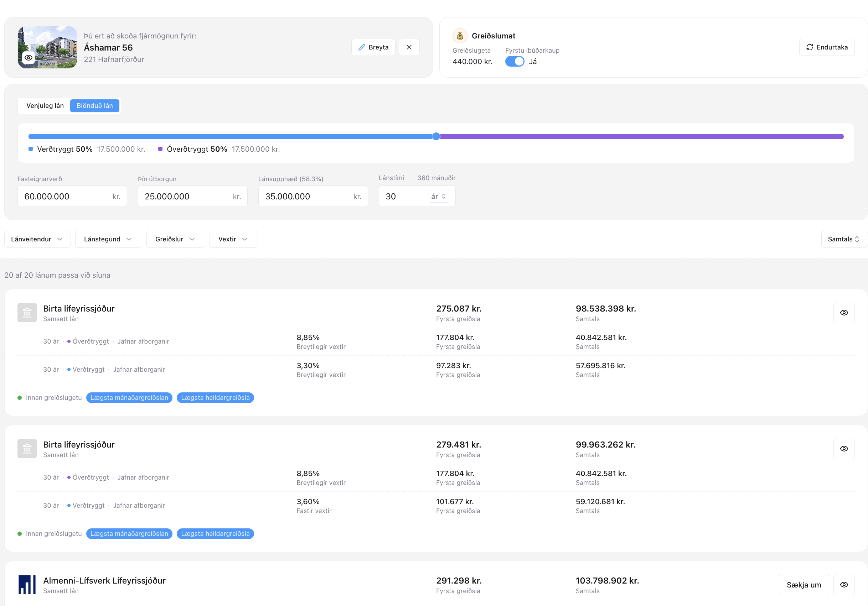Open the Samtals sort dropdown
868x606 pixels.
point(844,239)
